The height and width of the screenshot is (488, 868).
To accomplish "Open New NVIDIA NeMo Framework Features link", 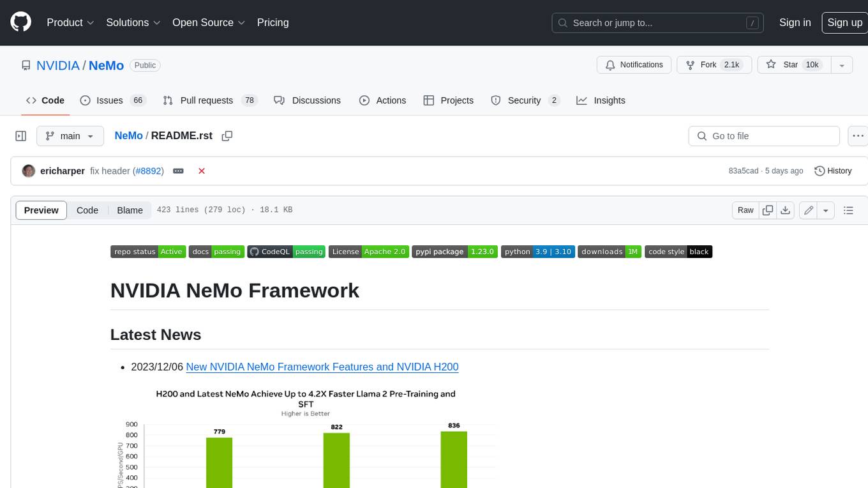I will tap(322, 367).
